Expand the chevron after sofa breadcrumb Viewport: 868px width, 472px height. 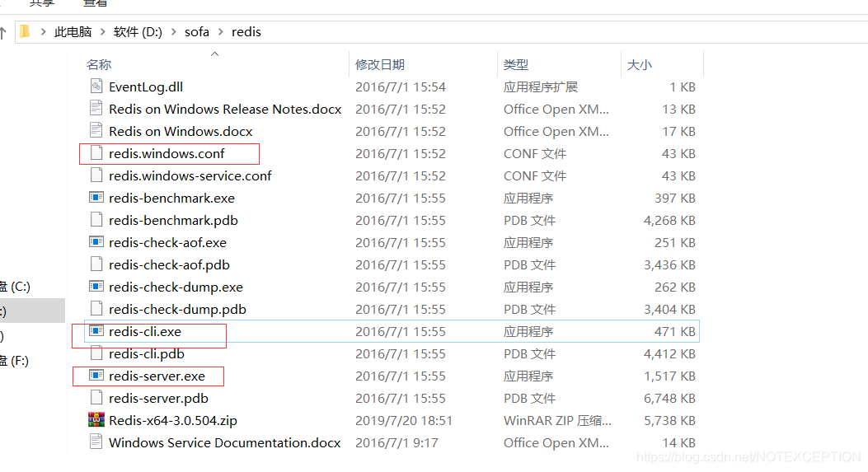point(220,32)
